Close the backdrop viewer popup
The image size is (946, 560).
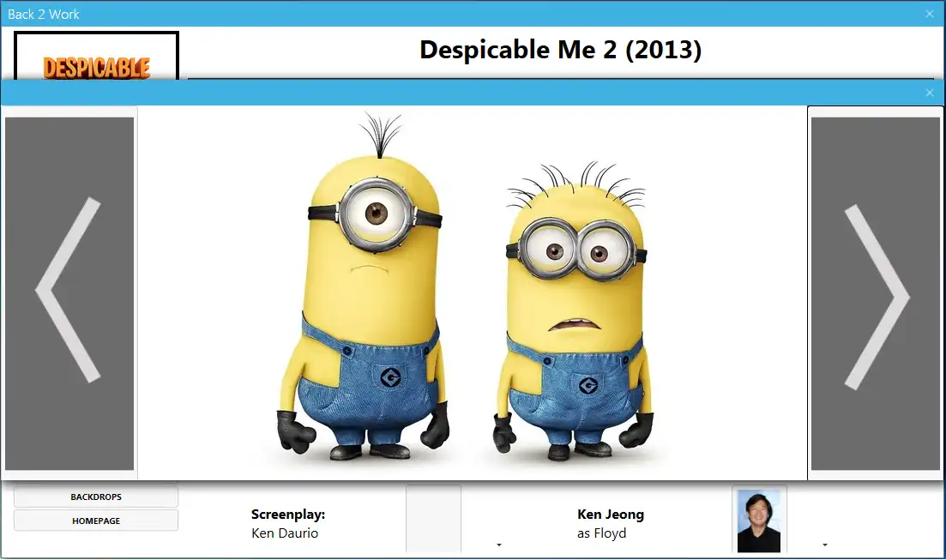tap(930, 93)
